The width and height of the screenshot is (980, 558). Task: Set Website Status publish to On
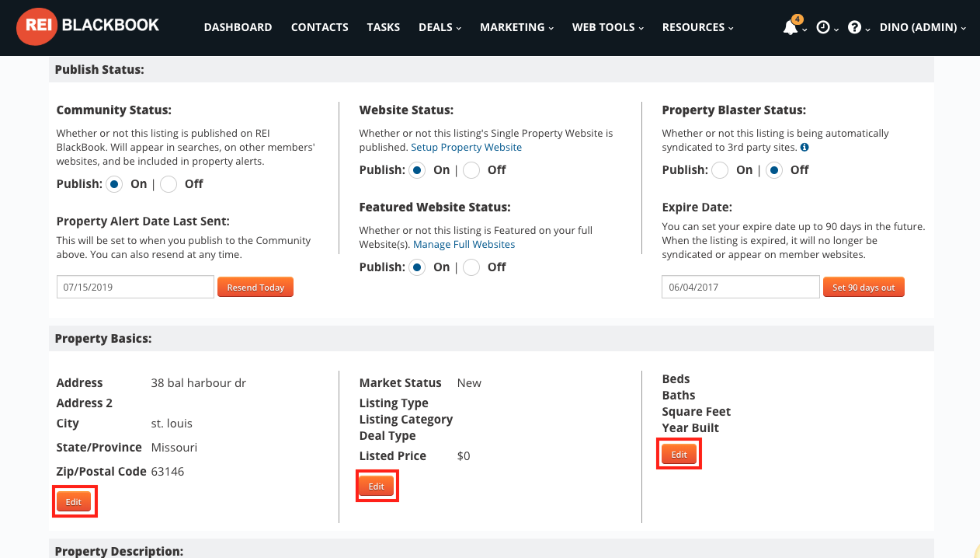417,170
